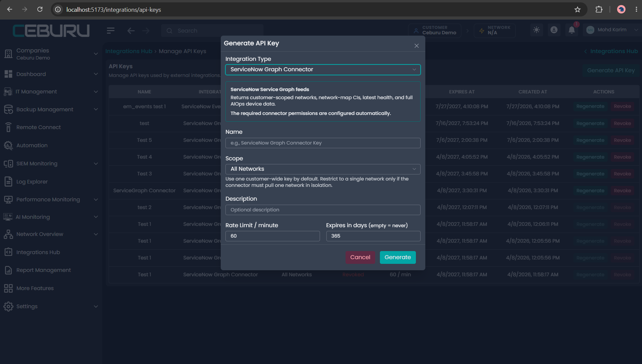This screenshot has width=642, height=364.
Task: Open Integrations Hub from the sidebar
Action: [38, 252]
